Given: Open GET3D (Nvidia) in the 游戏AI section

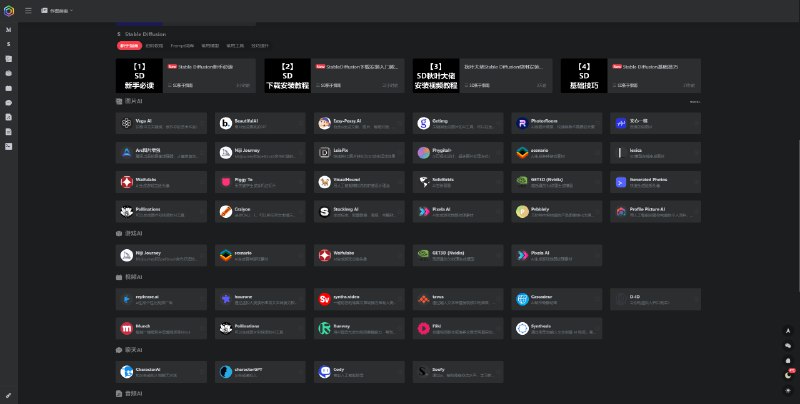Looking at the screenshot, I should tap(458, 256).
